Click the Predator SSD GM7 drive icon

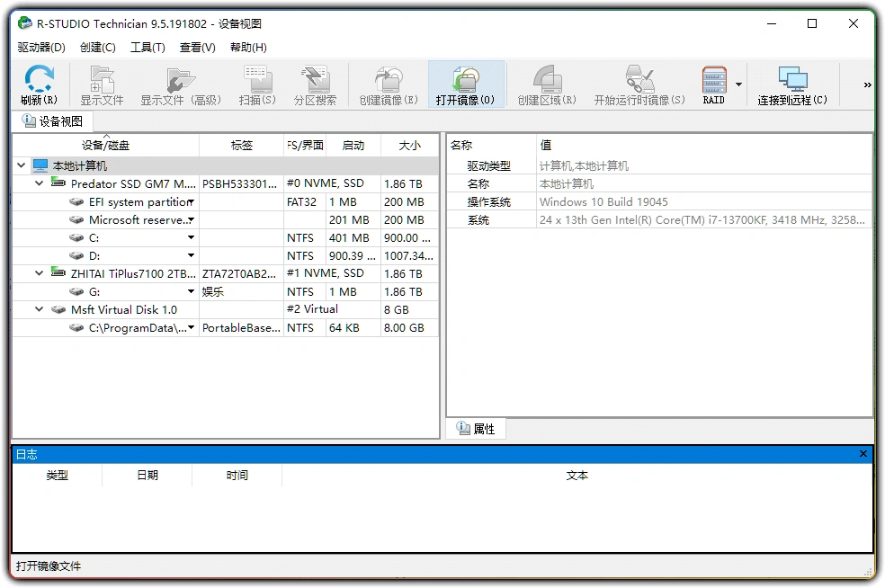(x=58, y=183)
